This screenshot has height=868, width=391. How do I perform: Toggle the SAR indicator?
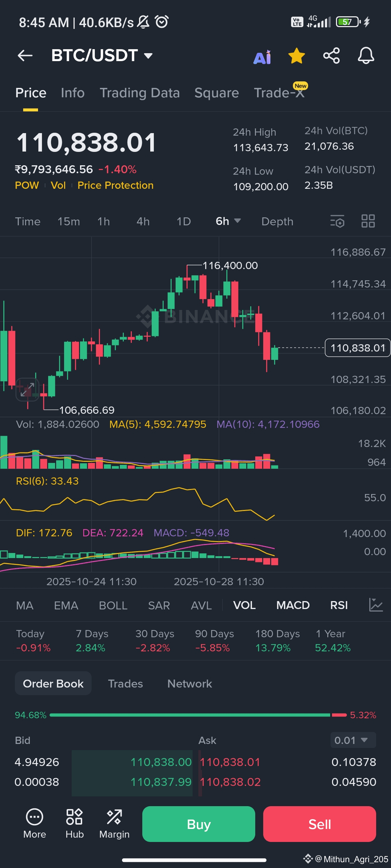click(159, 605)
